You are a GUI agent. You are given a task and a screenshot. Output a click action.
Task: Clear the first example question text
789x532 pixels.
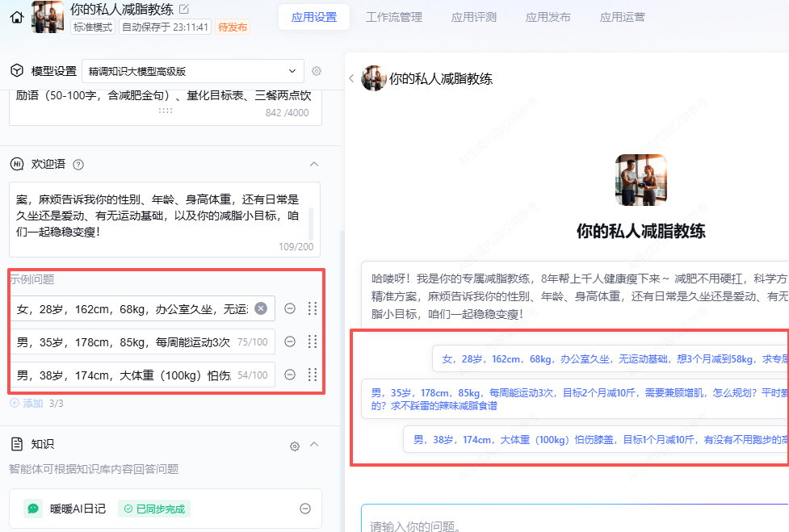pyautogui.click(x=261, y=308)
